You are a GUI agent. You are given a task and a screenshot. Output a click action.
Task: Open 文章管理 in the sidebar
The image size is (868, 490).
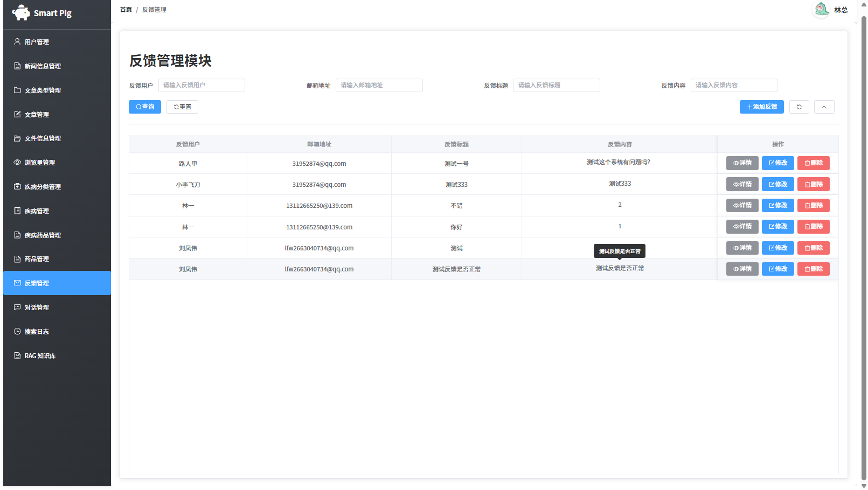pos(57,114)
